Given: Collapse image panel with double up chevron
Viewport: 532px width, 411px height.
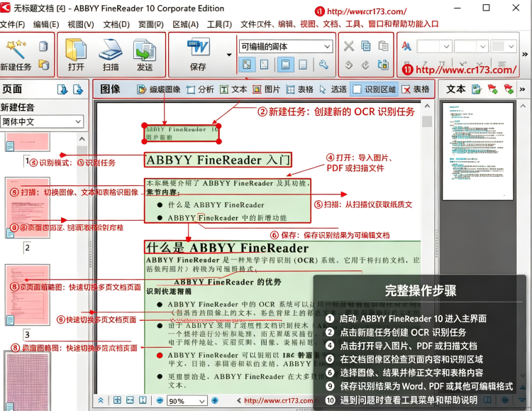Looking at the screenshot, I should [x=101, y=400].
